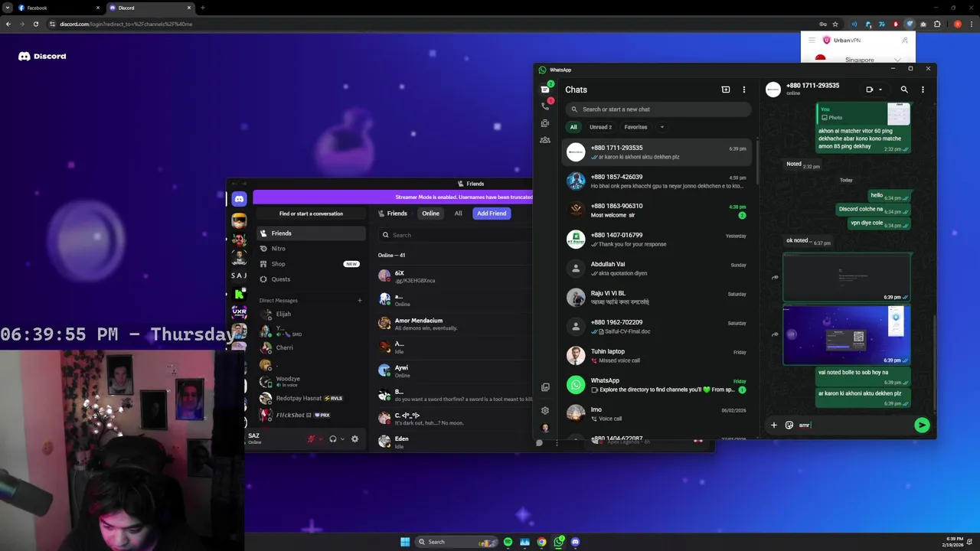Viewport: 980px width, 551px height.
Task: Expand more chat filters dropdown
Action: click(x=661, y=127)
